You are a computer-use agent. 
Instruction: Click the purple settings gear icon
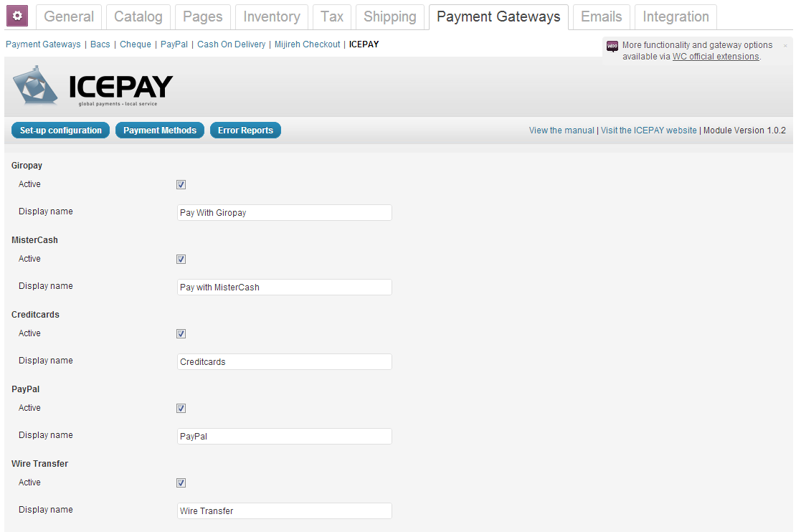pos(17,16)
